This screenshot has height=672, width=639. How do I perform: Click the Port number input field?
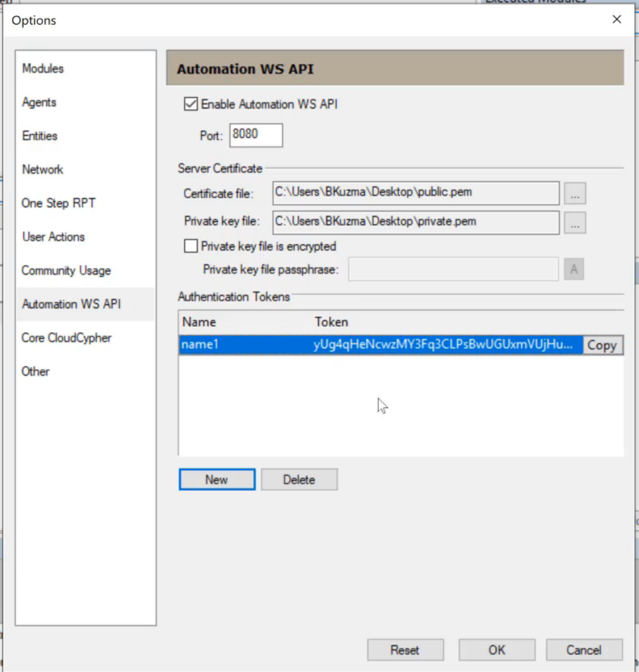tap(256, 135)
